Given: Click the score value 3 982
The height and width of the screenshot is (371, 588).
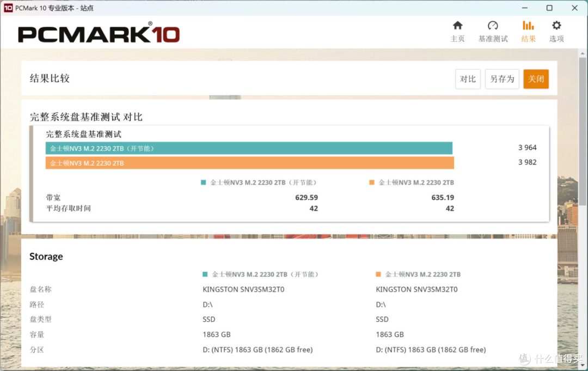Looking at the screenshot, I should click(527, 162).
